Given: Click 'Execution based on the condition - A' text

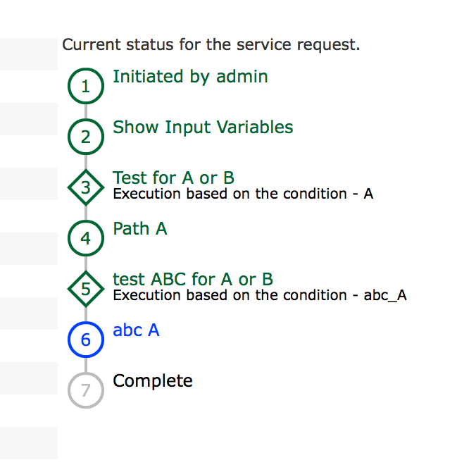Looking at the screenshot, I should point(243,194).
